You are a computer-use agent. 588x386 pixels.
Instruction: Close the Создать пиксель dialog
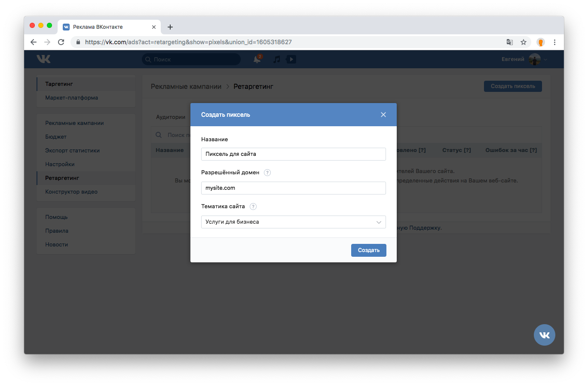[383, 115]
